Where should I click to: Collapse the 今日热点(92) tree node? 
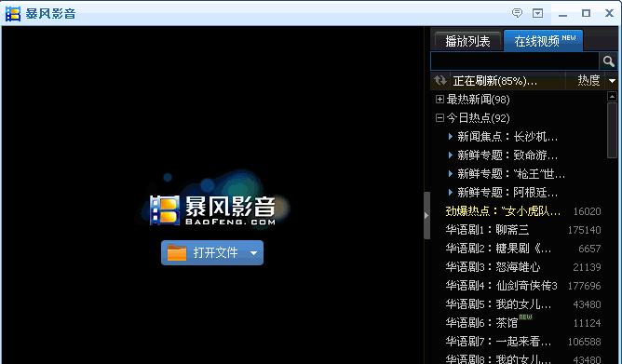click(439, 117)
